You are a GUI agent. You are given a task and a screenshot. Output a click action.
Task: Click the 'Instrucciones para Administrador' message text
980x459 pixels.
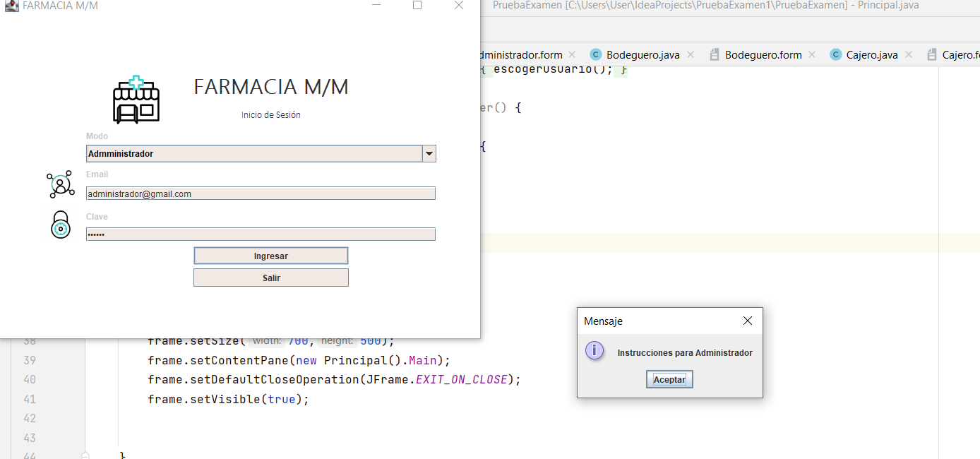coord(685,353)
